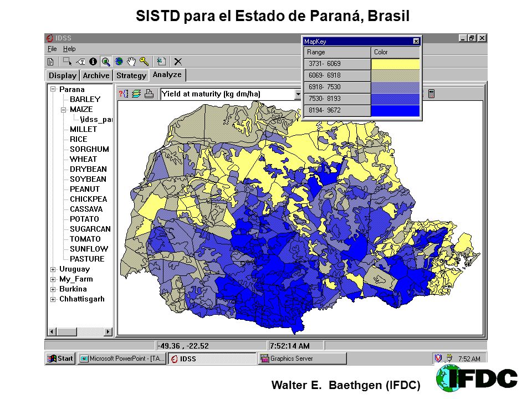Click the IDSS taskbar button
Screen dimensions: 532x399
pyautogui.click(x=212, y=359)
